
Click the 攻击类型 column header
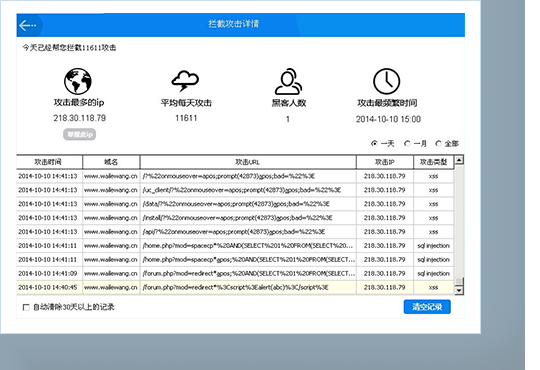click(434, 162)
